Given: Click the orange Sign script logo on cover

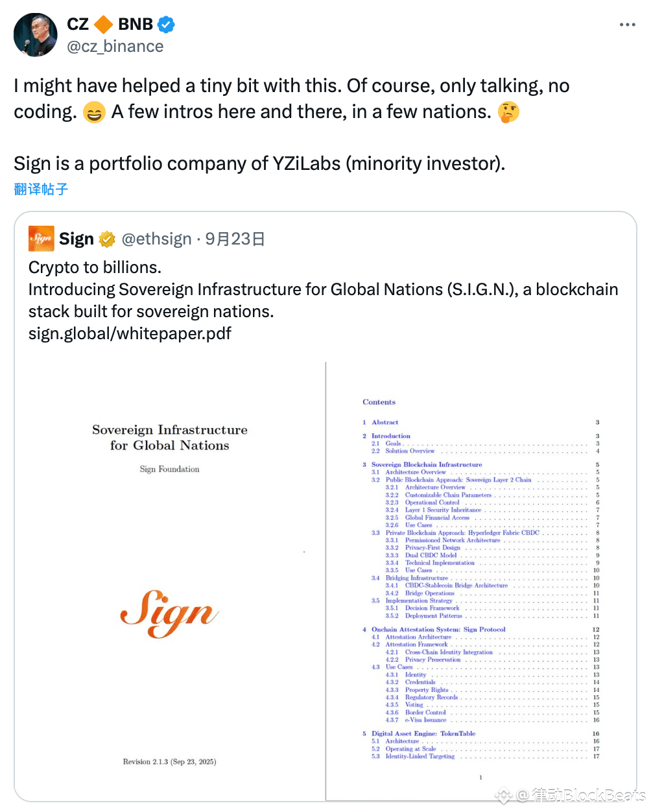Looking at the screenshot, I should [170, 613].
